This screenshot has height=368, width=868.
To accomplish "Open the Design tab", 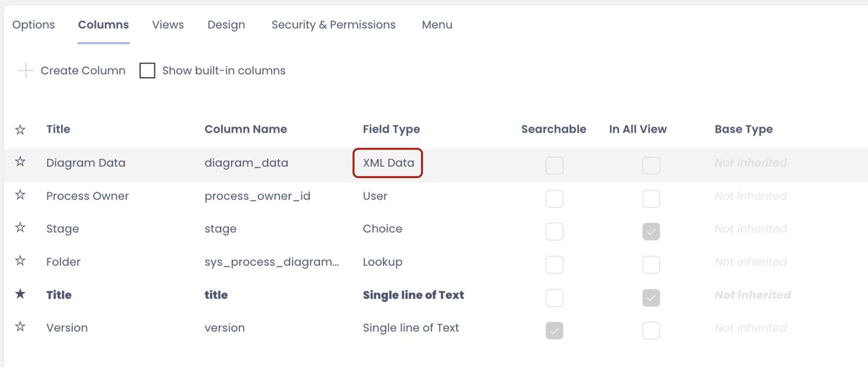I will pos(226,25).
